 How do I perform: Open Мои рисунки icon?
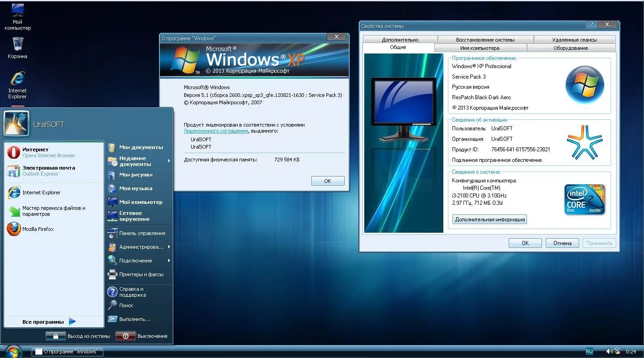(x=112, y=175)
